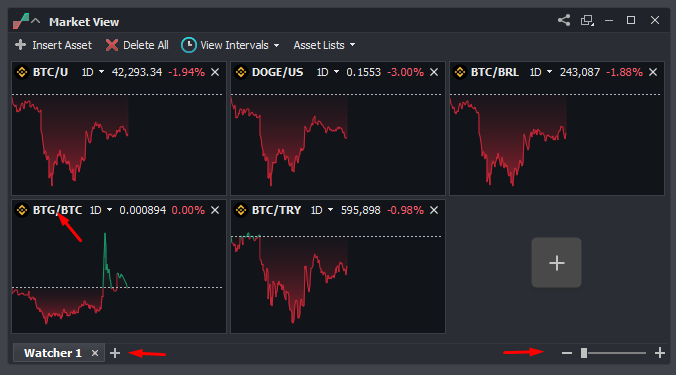The height and width of the screenshot is (375, 676).
Task: Click the tile size slider handle
Action: tap(584, 353)
